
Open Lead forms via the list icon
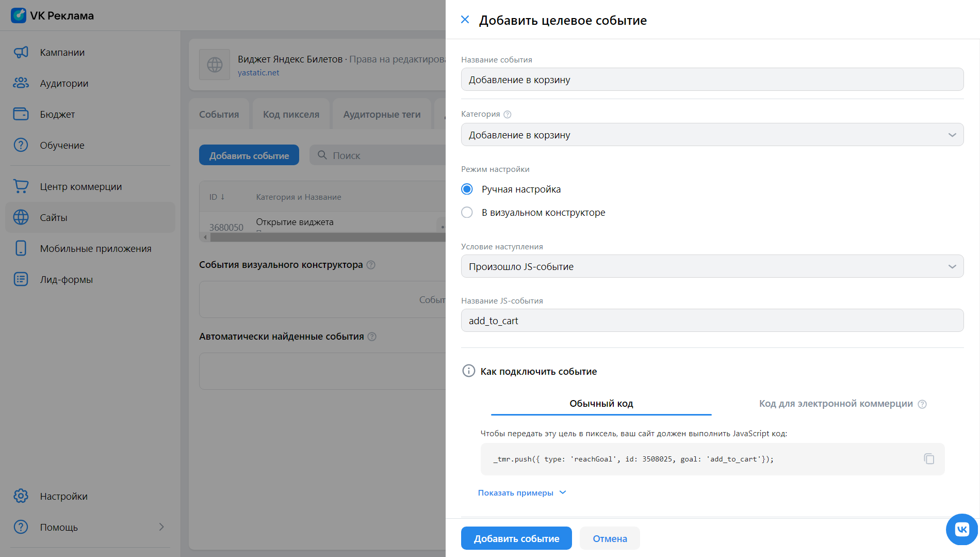point(21,279)
